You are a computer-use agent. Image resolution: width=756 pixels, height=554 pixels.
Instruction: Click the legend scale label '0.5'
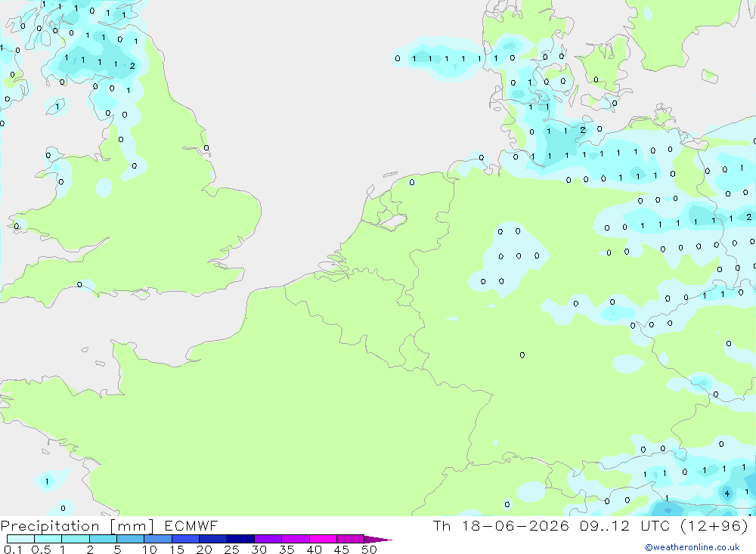[x=41, y=549]
